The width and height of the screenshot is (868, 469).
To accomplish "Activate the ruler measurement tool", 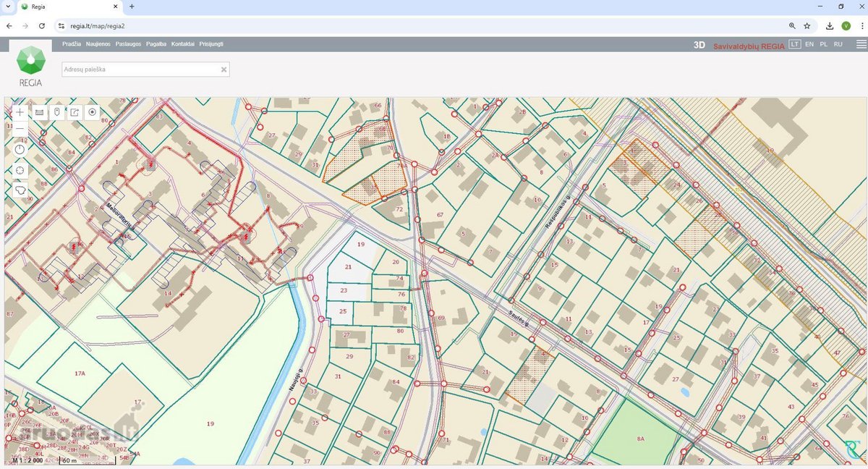I will [39, 112].
